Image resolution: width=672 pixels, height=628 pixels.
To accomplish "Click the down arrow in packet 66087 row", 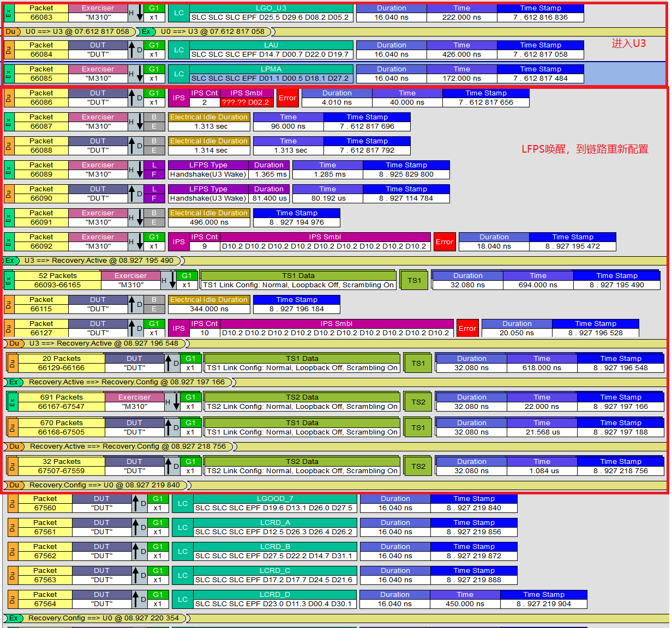I will (140, 122).
